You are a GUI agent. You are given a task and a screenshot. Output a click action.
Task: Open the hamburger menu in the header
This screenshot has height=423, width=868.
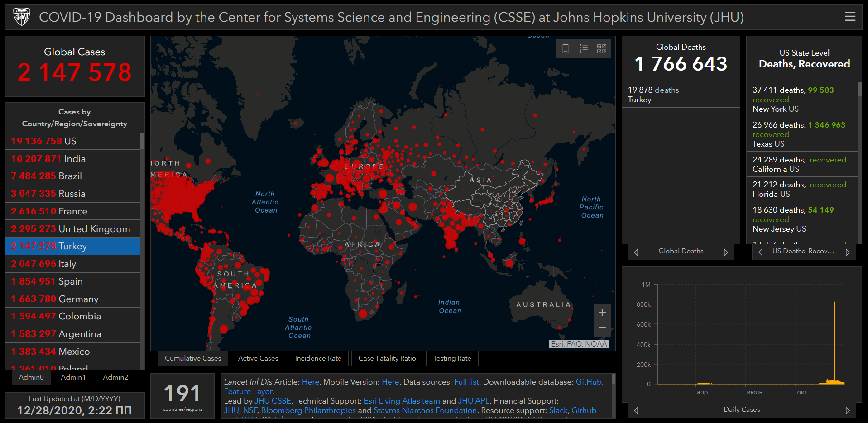tap(850, 17)
